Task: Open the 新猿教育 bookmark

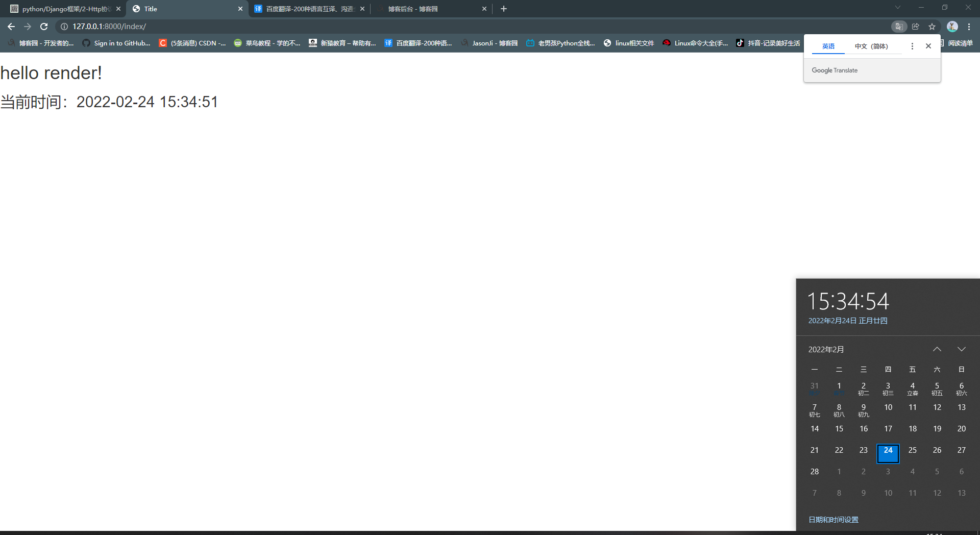Action: pos(342,43)
